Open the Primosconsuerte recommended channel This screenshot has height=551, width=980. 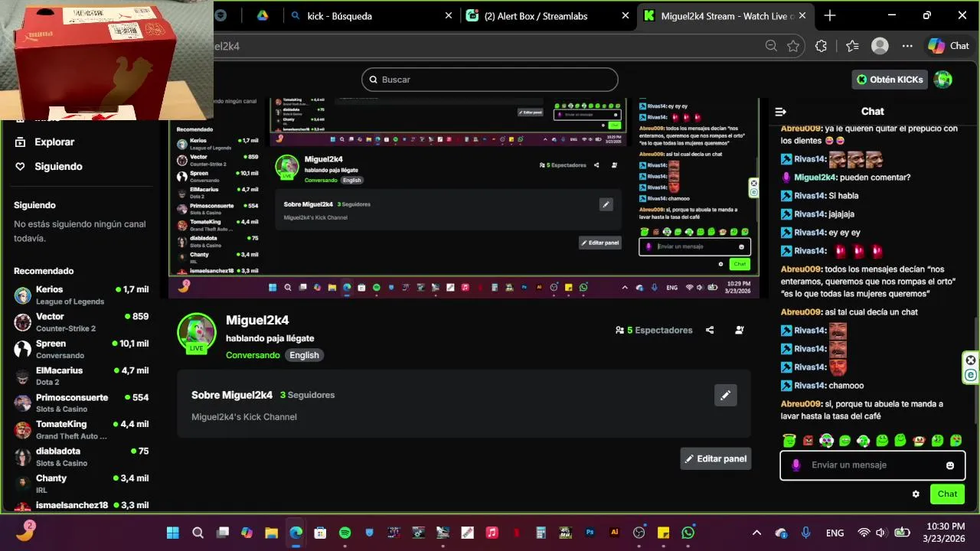[81, 403]
